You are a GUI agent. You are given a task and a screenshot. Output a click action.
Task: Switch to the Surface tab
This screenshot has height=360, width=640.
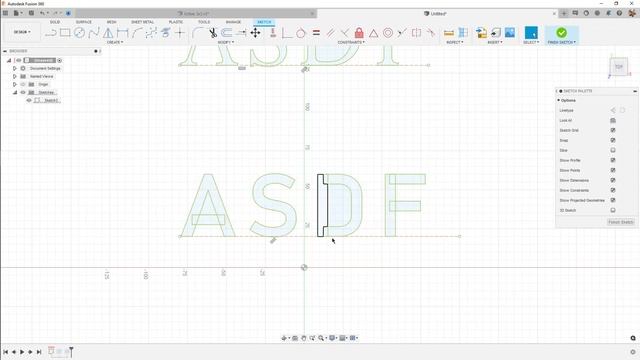click(84, 22)
